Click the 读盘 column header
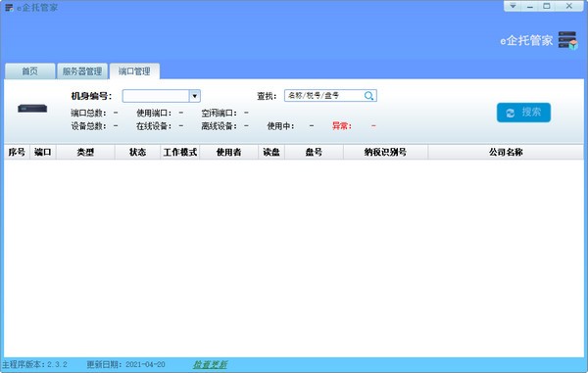The height and width of the screenshot is (373, 588). pyautogui.click(x=271, y=152)
